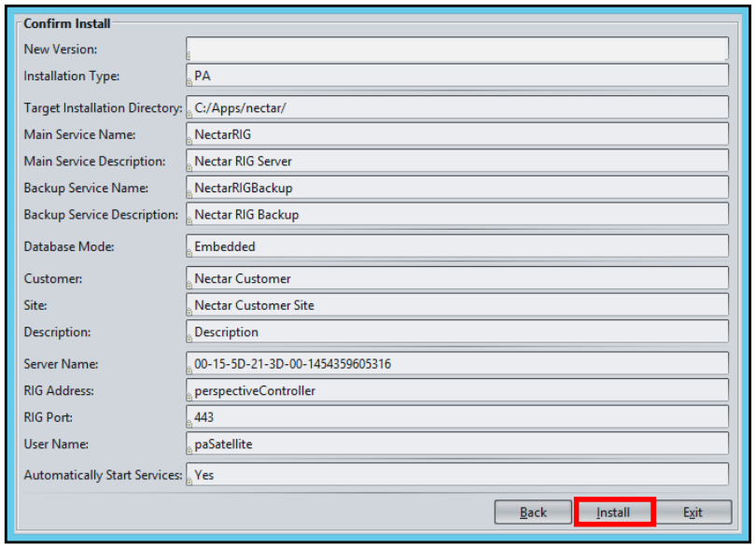Select the 'Description:' label text

pyautogui.click(x=57, y=332)
